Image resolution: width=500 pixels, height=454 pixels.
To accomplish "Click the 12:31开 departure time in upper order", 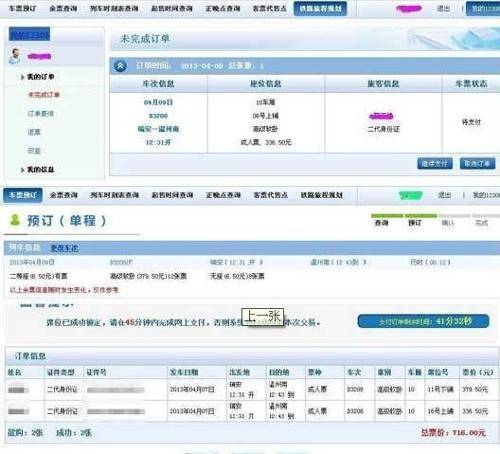I will tap(158, 142).
